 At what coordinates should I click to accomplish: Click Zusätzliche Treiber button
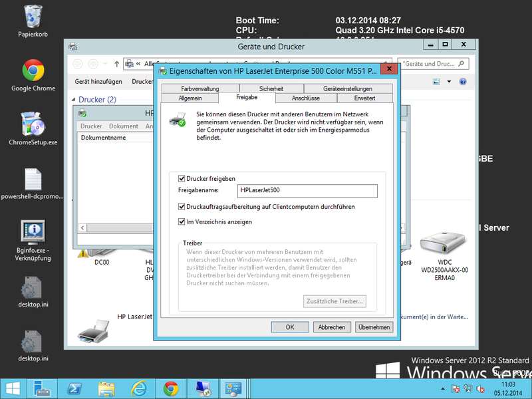[334, 301]
